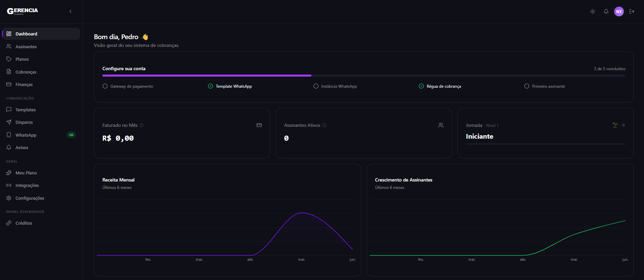Click the Meu Plano sparkle icon
644x280 pixels.
9,173
